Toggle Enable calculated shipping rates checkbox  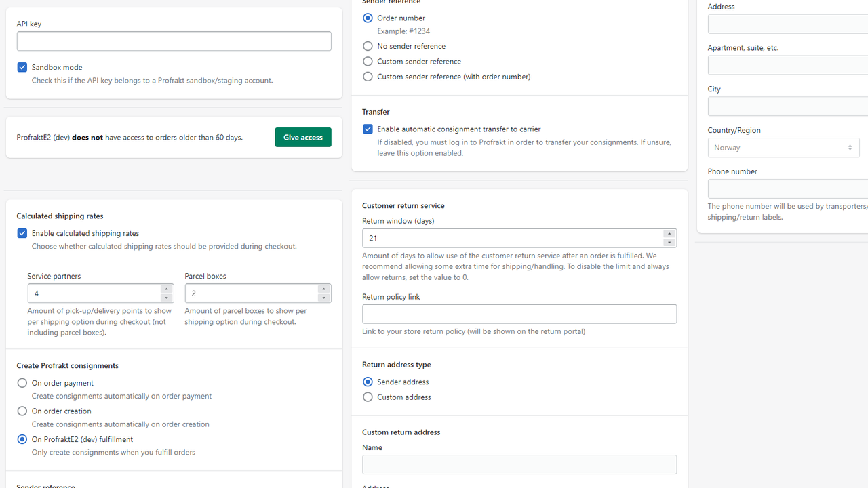tap(22, 233)
